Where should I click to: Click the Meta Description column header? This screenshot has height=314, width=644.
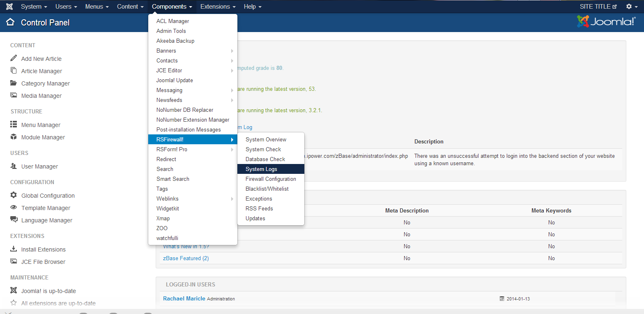click(407, 210)
